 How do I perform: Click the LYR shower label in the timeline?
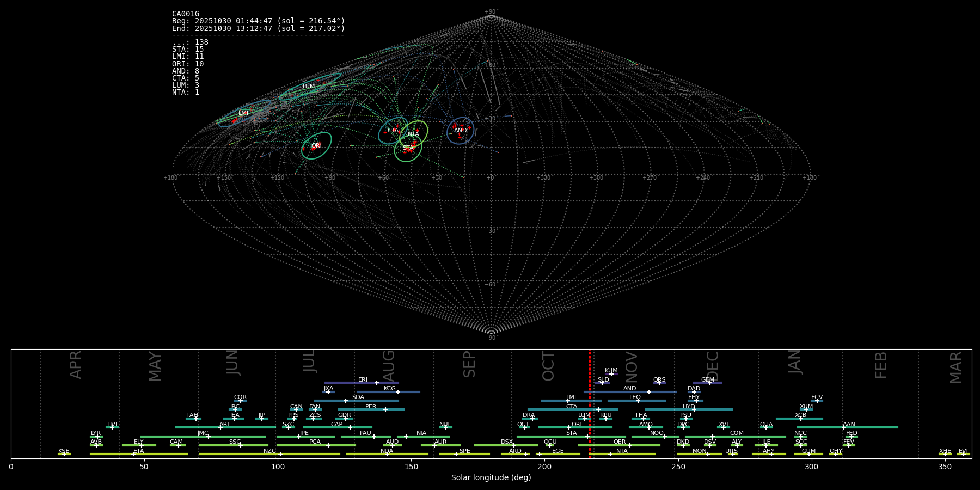click(x=96, y=433)
